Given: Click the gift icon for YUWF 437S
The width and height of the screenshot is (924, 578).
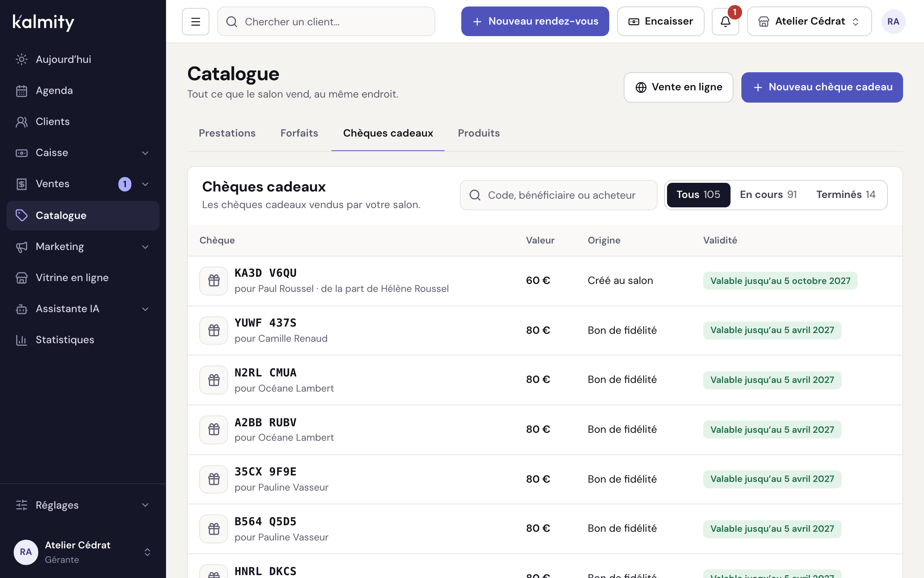Looking at the screenshot, I should (214, 330).
